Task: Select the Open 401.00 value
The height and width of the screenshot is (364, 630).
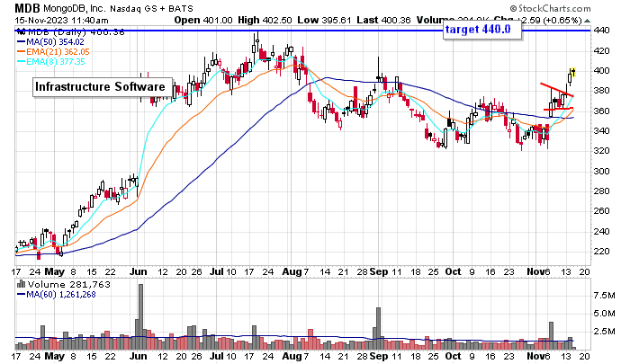Action: 203,20
